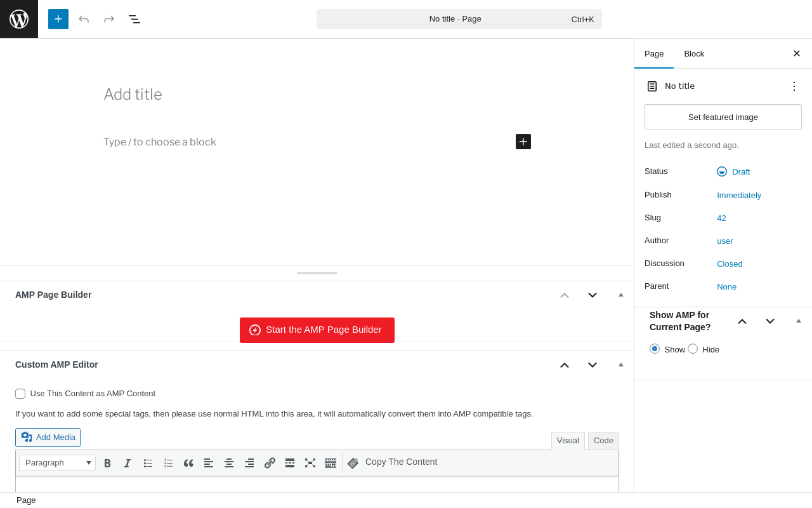Move AMP Page Builder panel up
The width and height of the screenshot is (812, 508).
coord(565,295)
